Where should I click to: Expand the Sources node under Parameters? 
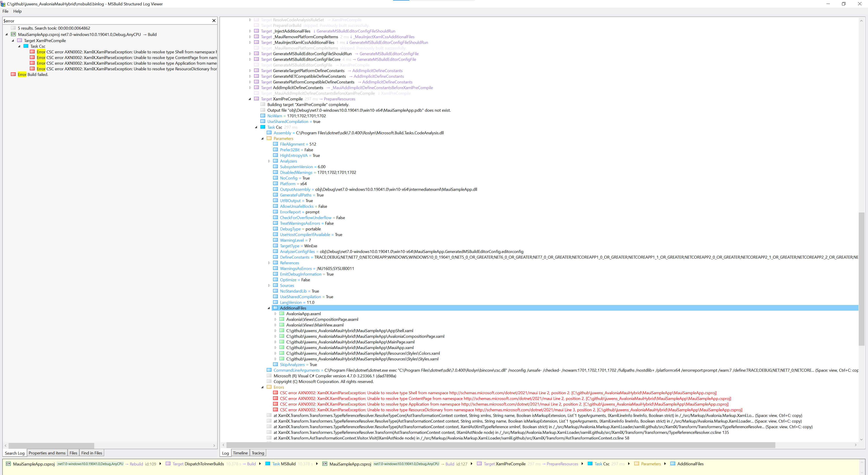tap(269, 285)
